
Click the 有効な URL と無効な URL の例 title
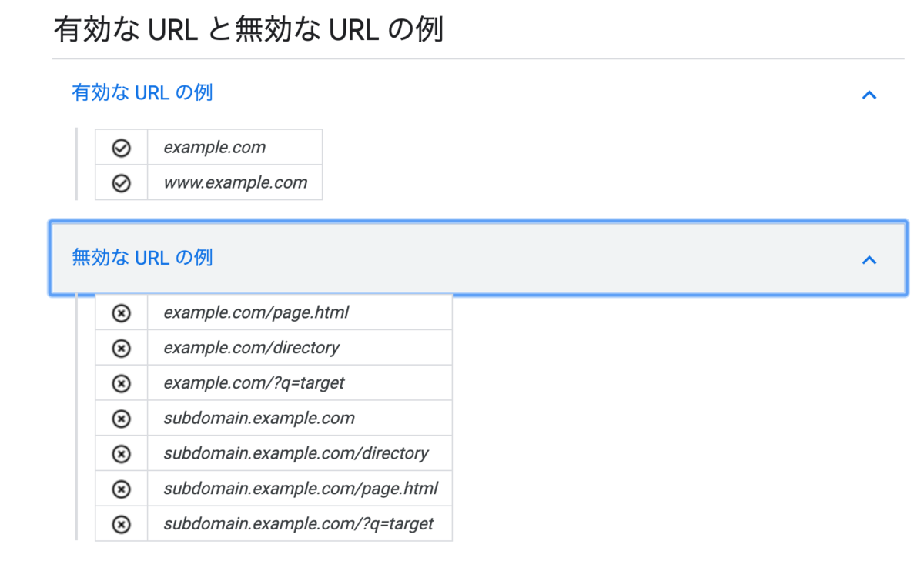pos(249,30)
